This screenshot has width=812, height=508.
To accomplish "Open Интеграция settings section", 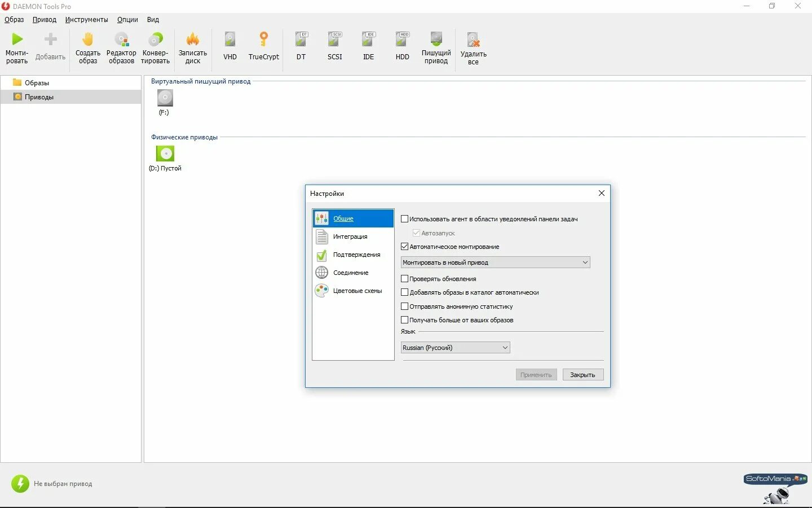I will pyautogui.click(x=353, y=237).
